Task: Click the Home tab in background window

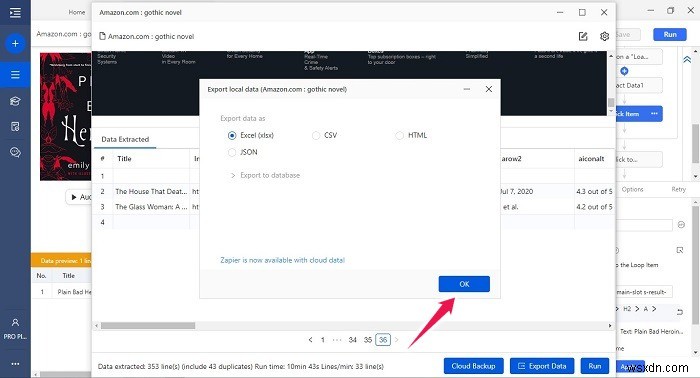Action: click(76, 12)
